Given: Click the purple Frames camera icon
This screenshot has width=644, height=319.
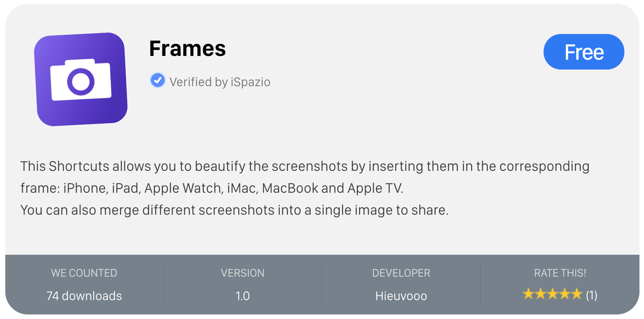Looking at the screenshot, I should point(81,79).
